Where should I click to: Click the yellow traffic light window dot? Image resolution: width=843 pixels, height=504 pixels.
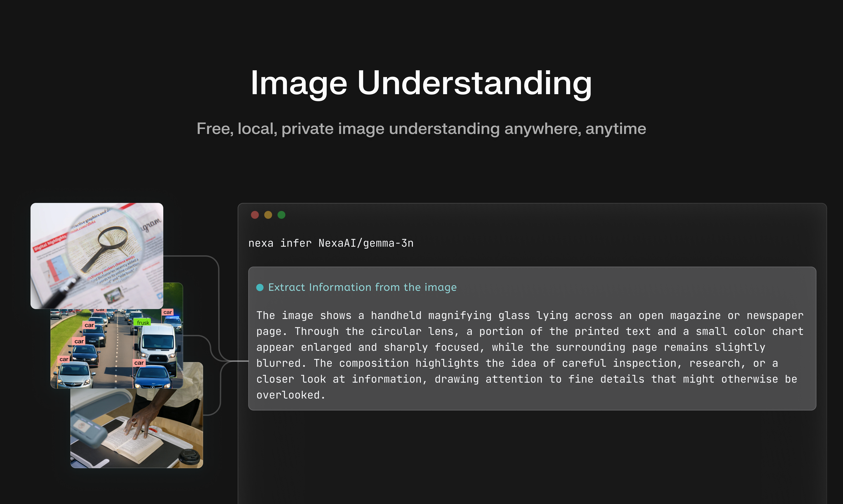point(268,215)
